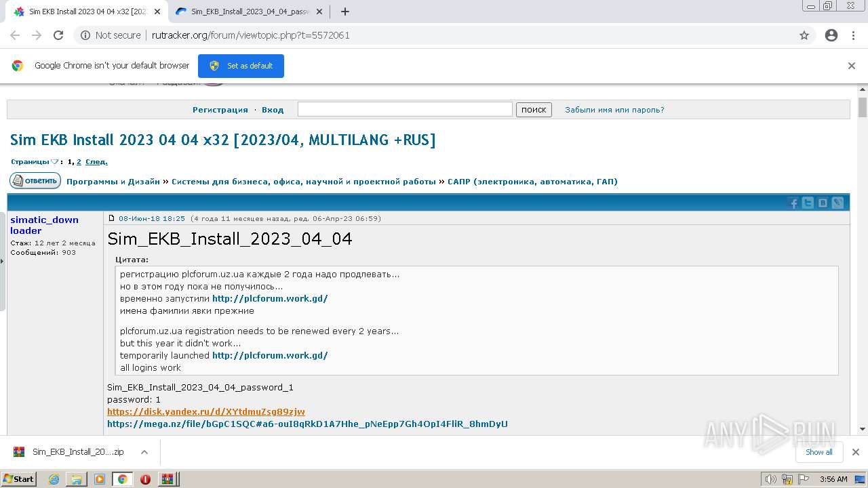Click the system clock showing 3:56 AM
The width and height of the screenshot is (868, 488).
pos(833,479)
